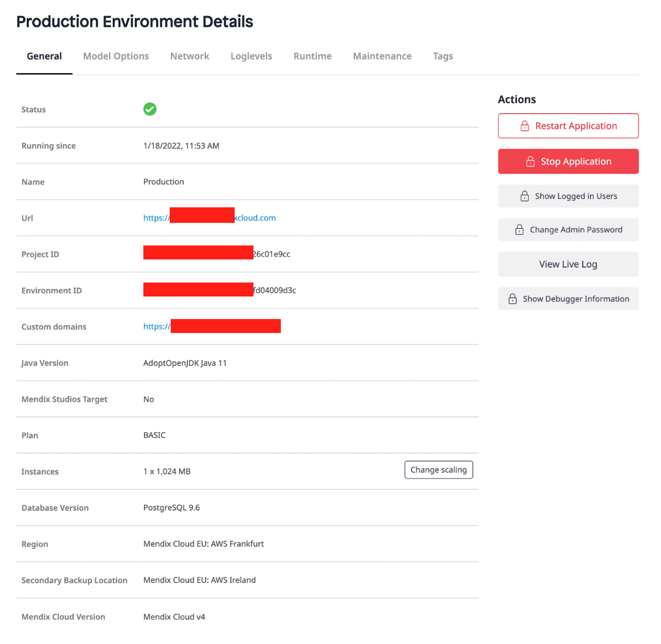Open the Model Options tab
The width and height of the screenshot is (661, 644).
point(116,56)
